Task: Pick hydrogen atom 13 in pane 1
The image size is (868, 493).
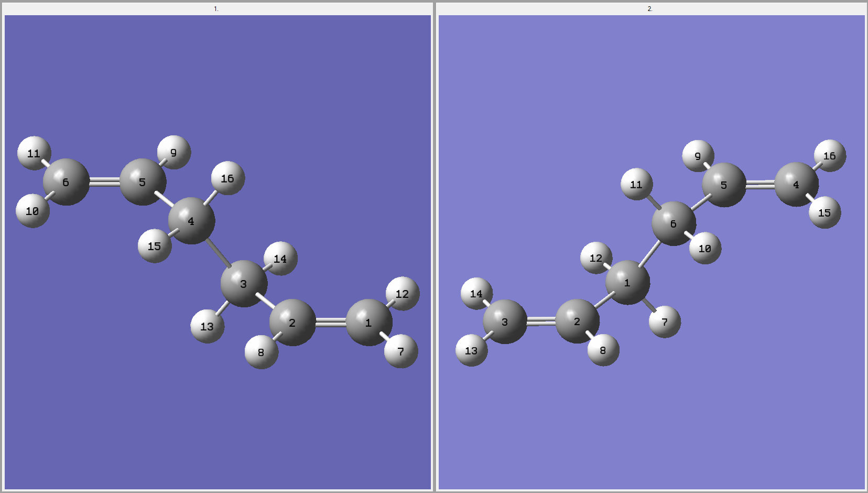Action: 208,326
